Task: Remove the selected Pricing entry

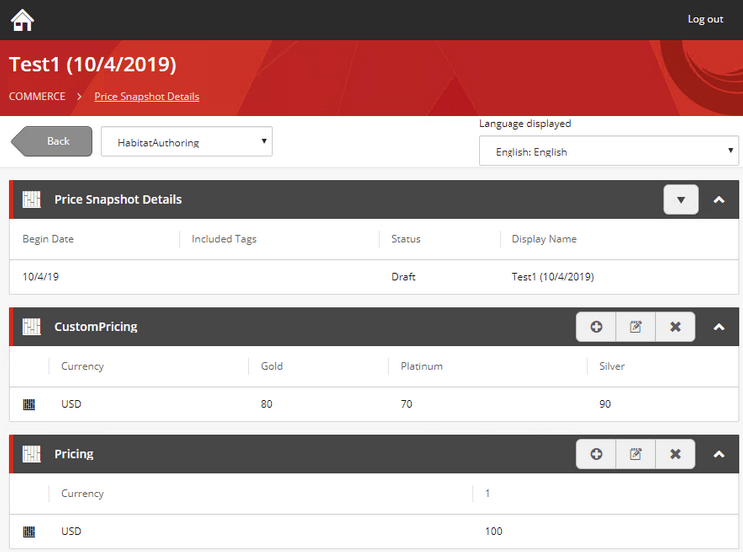Action: 675,454
